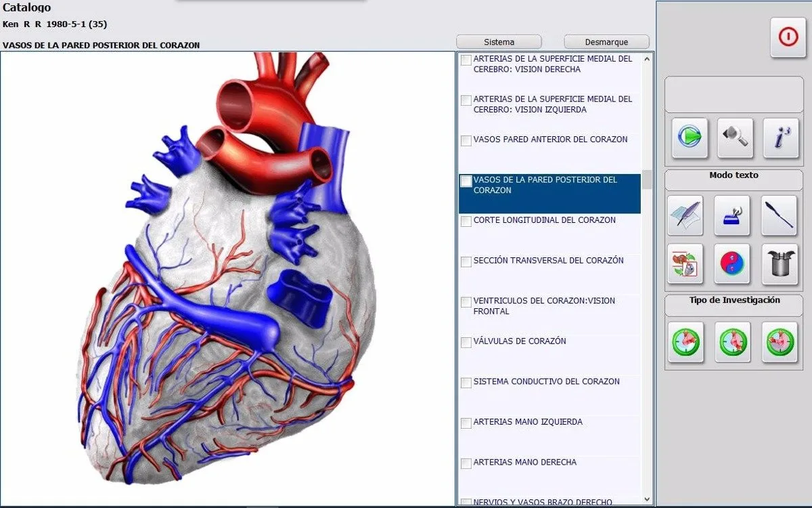This screenshot has height=508, width=812.
Task: Enable ARTERIAS MANO IZQUIERDA checkbox
Action: coord(466,423)
